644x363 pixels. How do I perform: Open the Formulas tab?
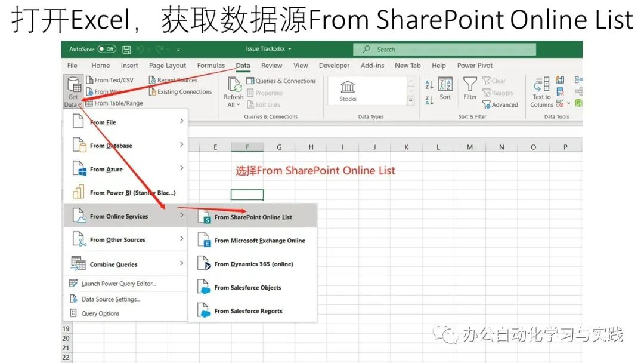point(211,65)
